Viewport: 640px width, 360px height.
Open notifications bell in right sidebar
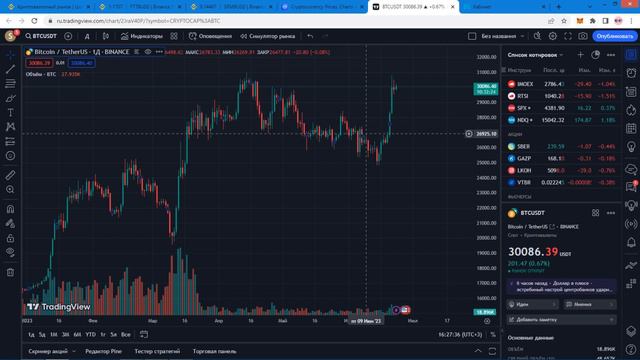point(631,242)
